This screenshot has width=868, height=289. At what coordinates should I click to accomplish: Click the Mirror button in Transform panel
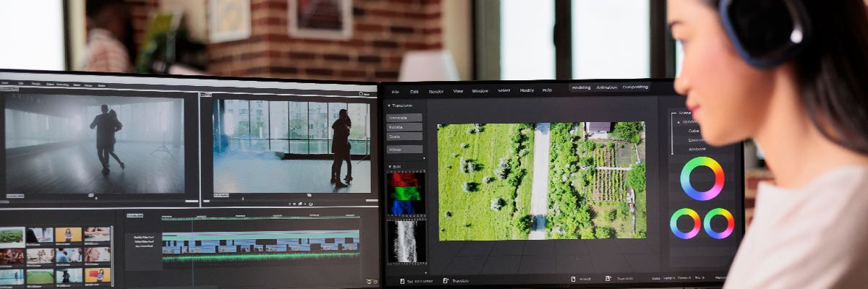404,150
